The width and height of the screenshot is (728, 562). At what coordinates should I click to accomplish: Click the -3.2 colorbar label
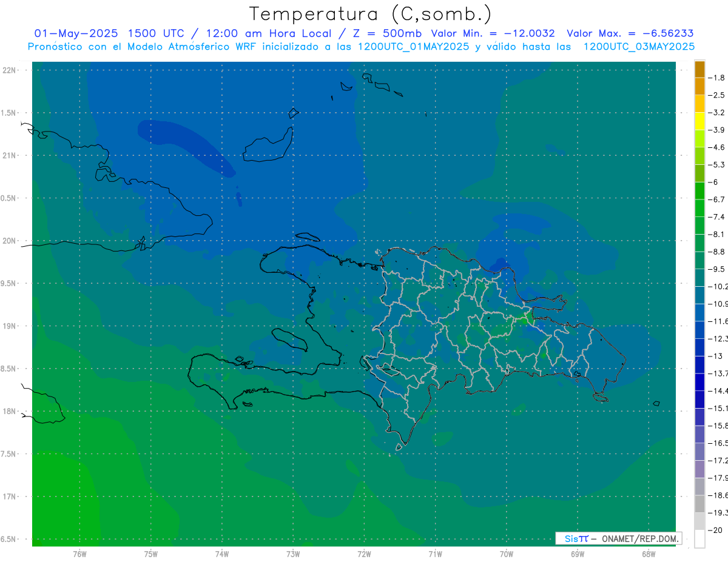click(717, 113)
